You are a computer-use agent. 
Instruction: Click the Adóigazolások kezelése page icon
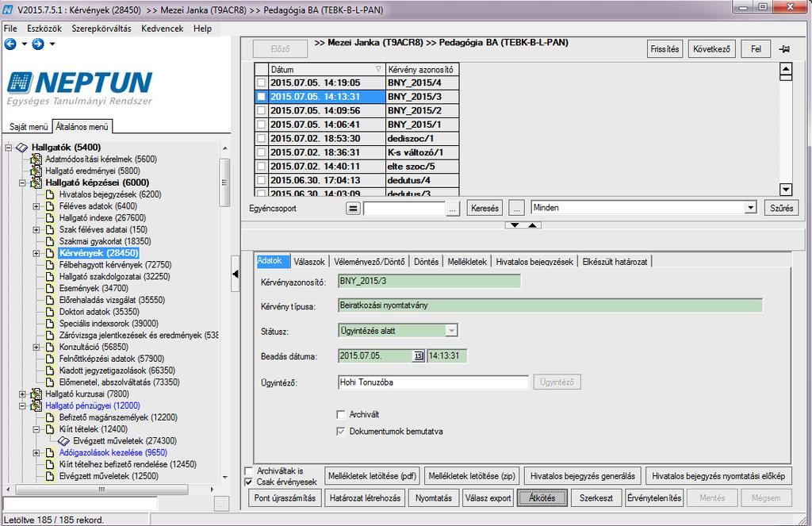tap(50, 453)
